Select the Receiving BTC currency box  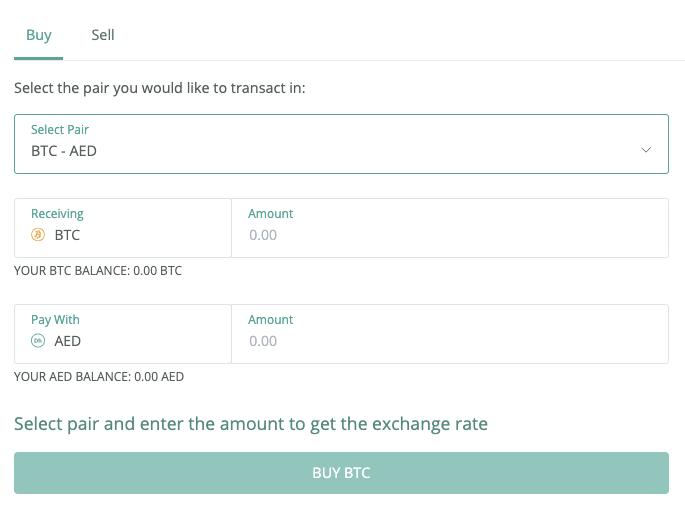(123, 228)
